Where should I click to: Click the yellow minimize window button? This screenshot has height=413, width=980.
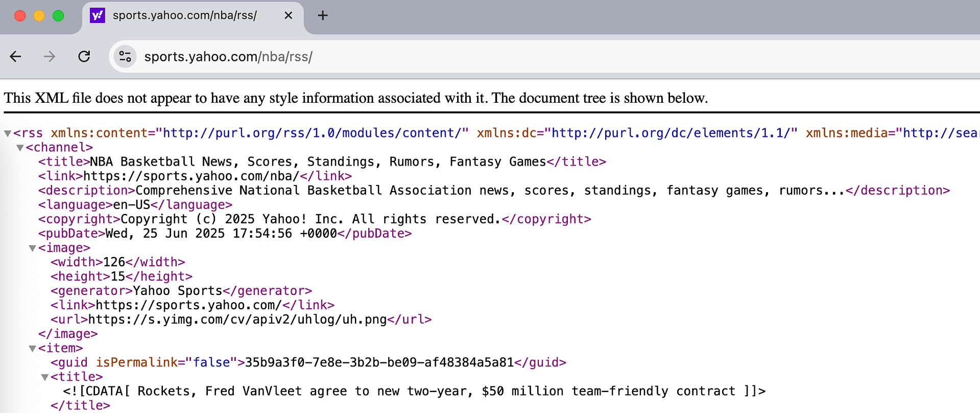(x=39, y=16)
